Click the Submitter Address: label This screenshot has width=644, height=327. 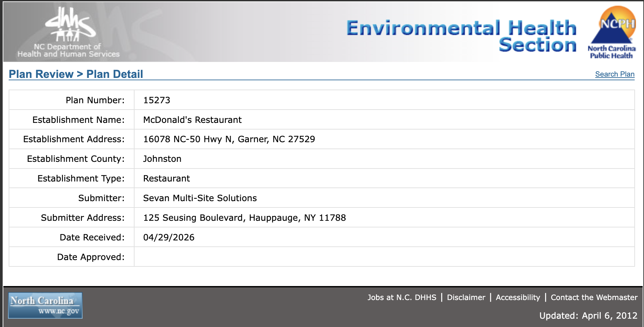[x=83, y=218]
